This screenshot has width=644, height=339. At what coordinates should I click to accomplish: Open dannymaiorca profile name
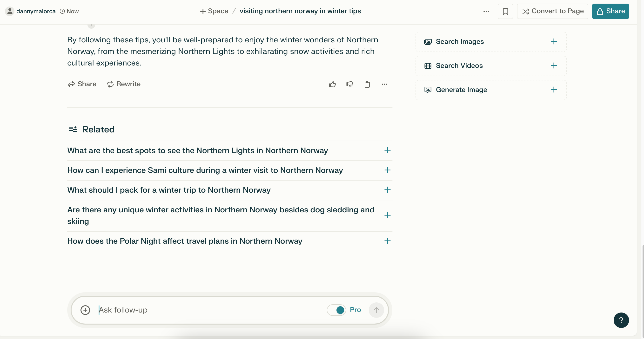click(36, 11)
